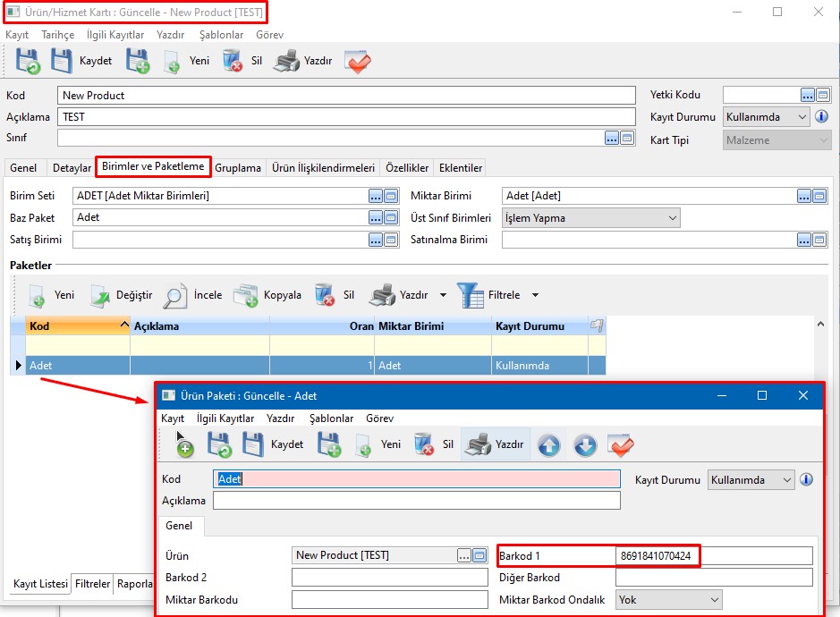Click the blue down arrow in Ürün Paketi toolbar
This screenshot has height=617, width=840.
[585, 444]
